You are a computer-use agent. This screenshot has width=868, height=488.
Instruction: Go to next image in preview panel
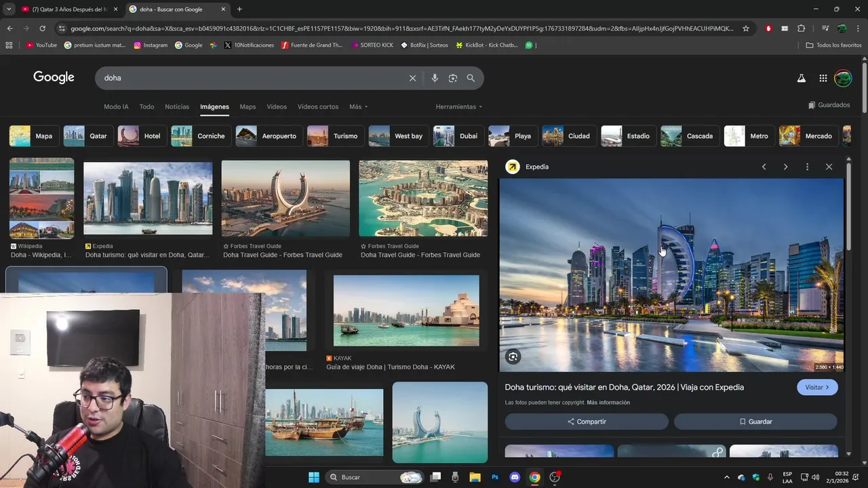[785, 167]
